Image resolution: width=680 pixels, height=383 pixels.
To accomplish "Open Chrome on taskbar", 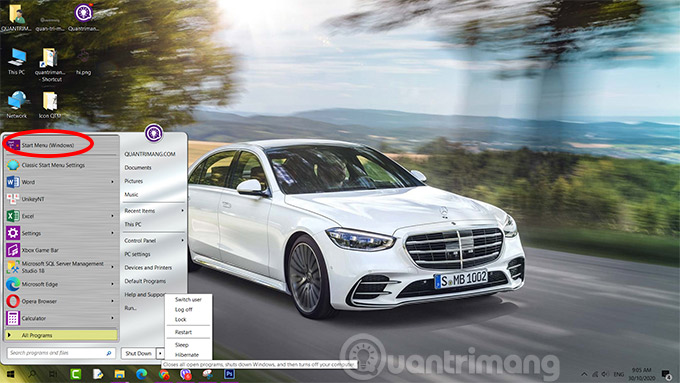I will pyautogui.click(x=164, y=374).
